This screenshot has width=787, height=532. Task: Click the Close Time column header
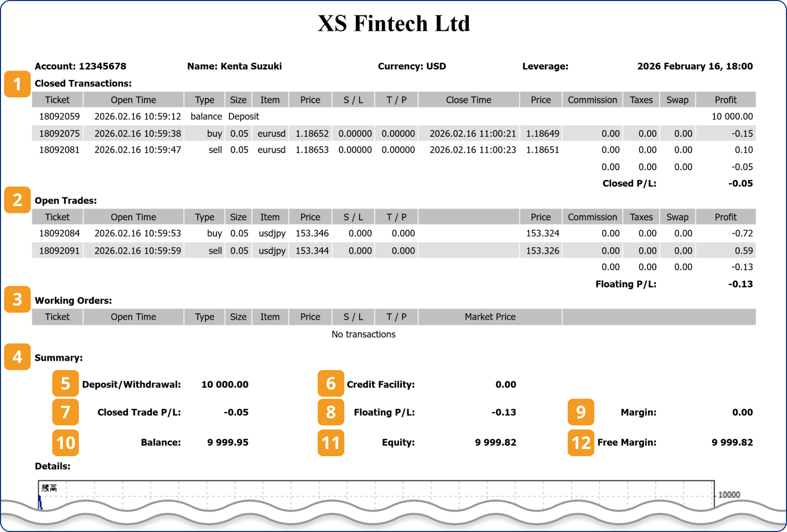click(x=468, y=100)
